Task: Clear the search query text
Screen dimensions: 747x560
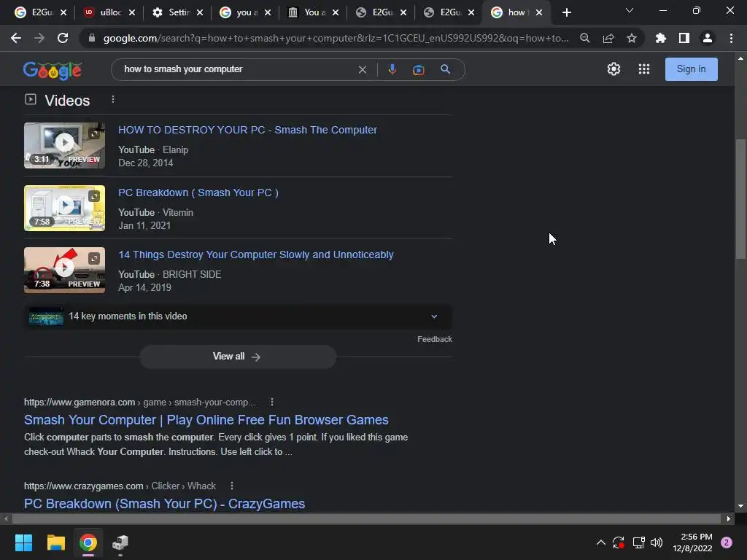Action: [362, 69]
